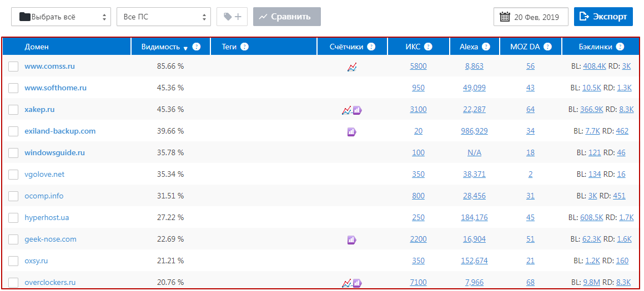The image size is (644, 291).
Task: Tick the checkbox for www.comss.ru
Action: tap(13, 67)
